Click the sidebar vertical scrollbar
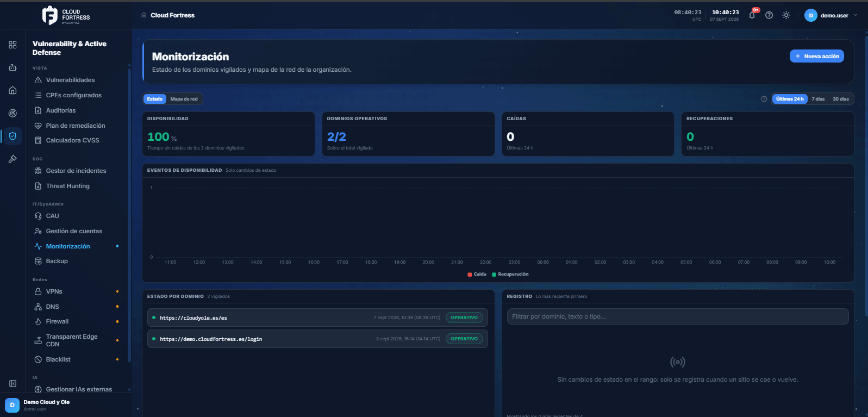The image size is (868, 417). point(129,215)
